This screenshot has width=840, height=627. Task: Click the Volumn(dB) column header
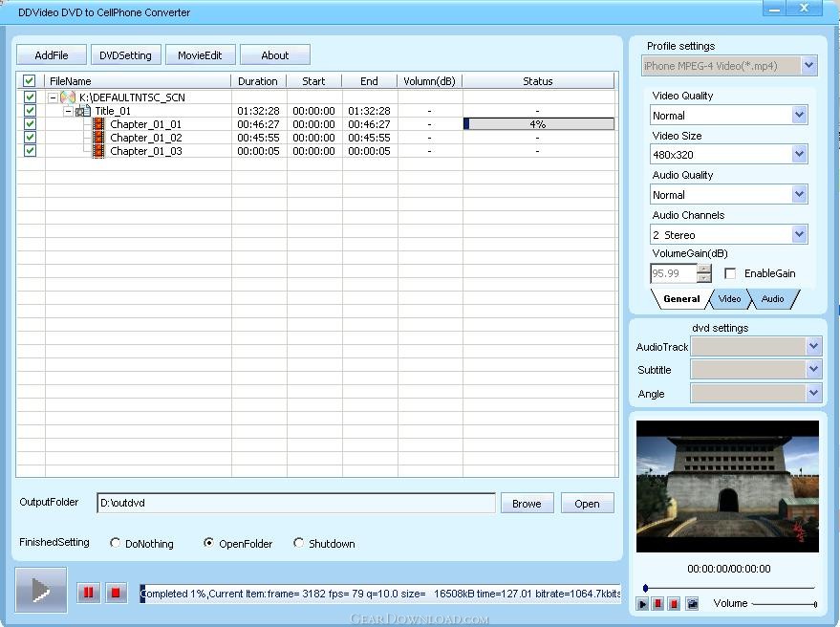pyautogui.click(x=429, y=81)
